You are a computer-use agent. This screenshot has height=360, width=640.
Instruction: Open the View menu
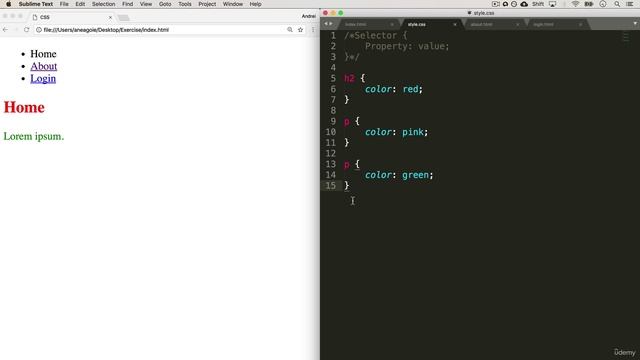pos(146,4)
